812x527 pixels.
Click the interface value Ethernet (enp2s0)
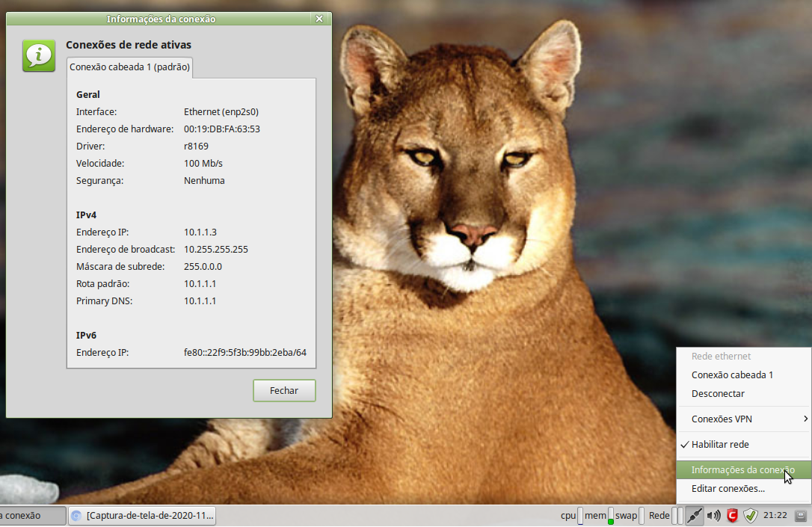click(221, 112)
